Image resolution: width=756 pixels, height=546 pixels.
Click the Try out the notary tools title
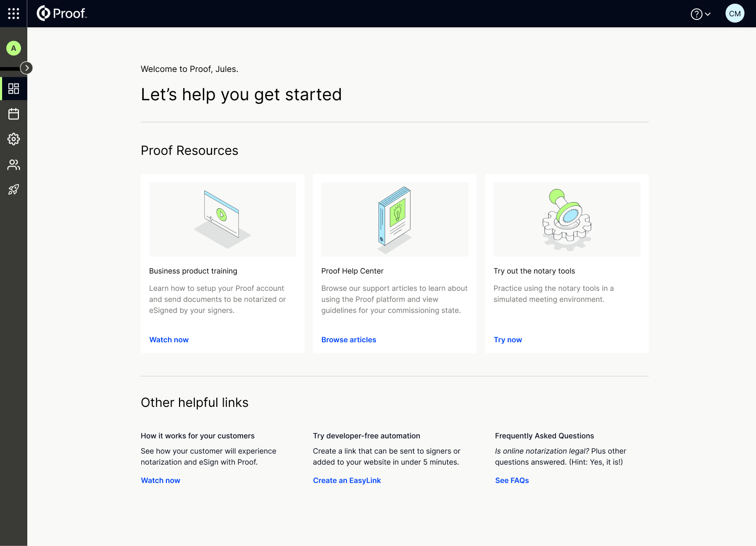(x=534, y=271)
